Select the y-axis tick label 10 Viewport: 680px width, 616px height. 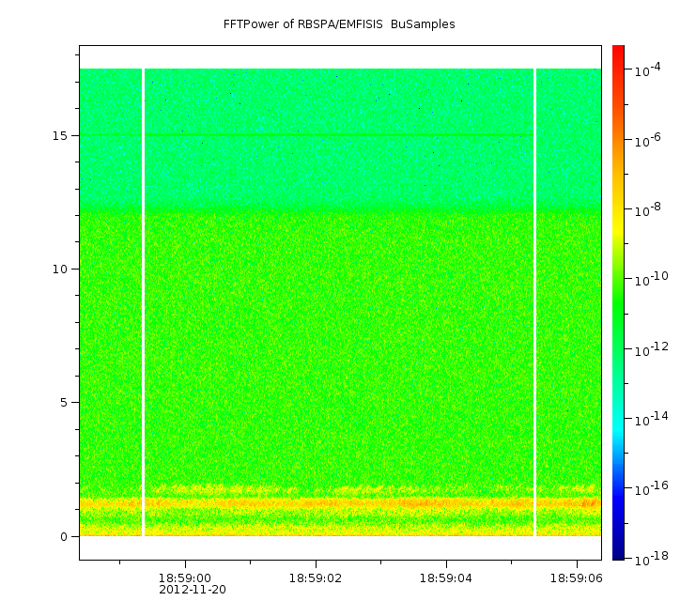click(60, 269)
